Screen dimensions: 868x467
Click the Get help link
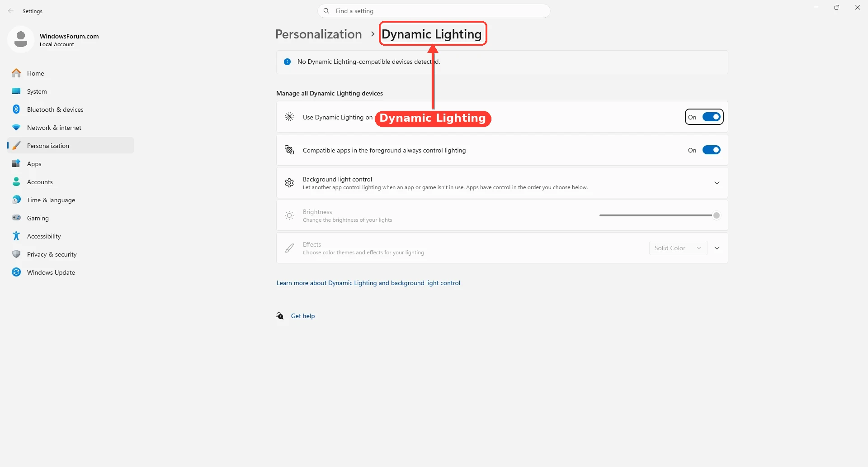click(303, 316)
